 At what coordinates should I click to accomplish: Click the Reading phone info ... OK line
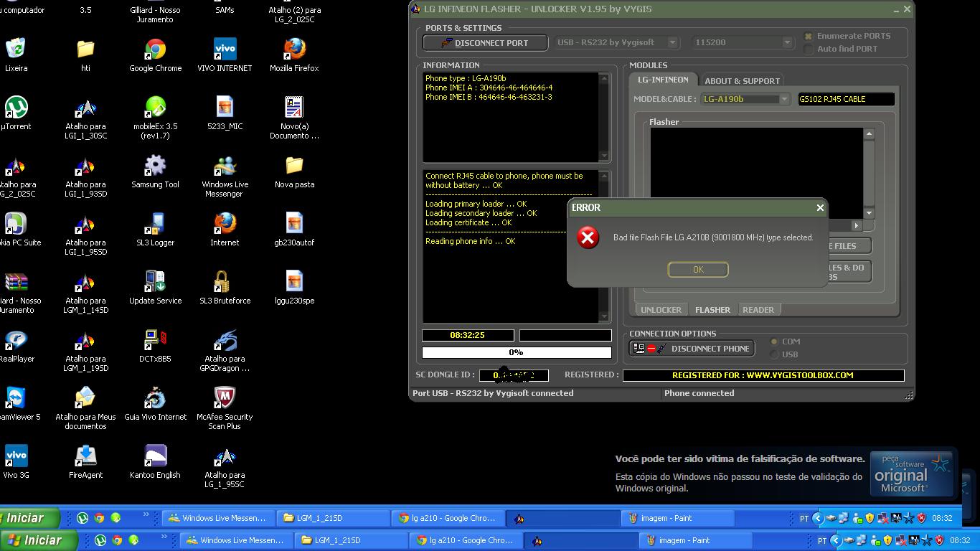pyautogui.click(x=471, y=241)
